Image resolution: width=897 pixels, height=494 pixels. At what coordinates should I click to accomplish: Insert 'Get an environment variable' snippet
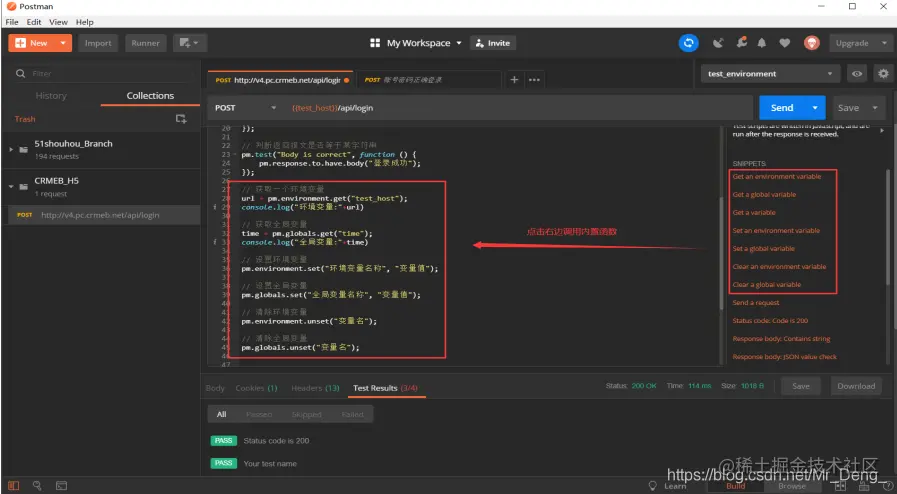coord(776,177)
